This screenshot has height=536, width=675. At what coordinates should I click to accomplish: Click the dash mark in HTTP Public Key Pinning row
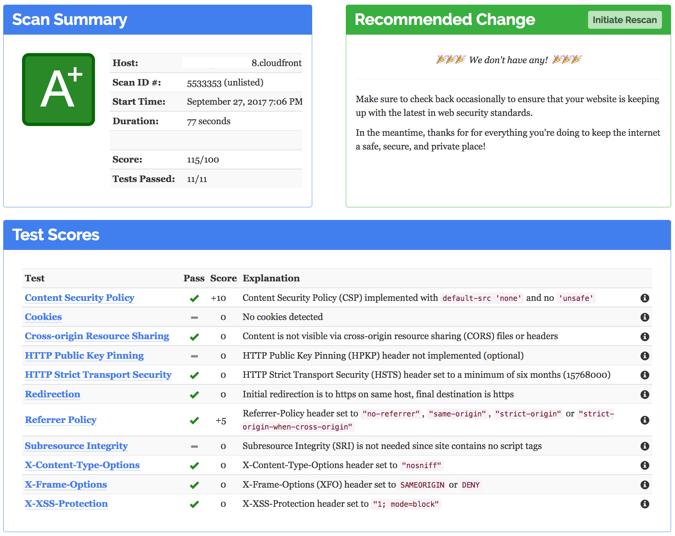point(195,356)
